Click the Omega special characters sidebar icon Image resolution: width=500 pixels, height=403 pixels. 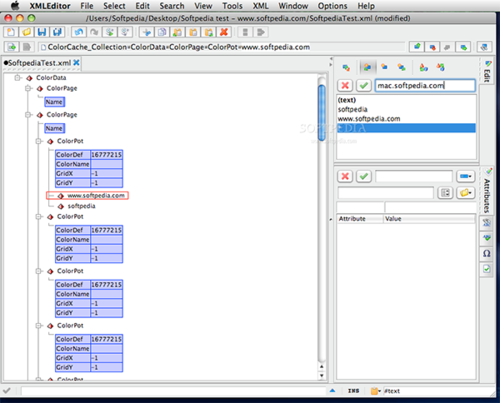point(486,253)
